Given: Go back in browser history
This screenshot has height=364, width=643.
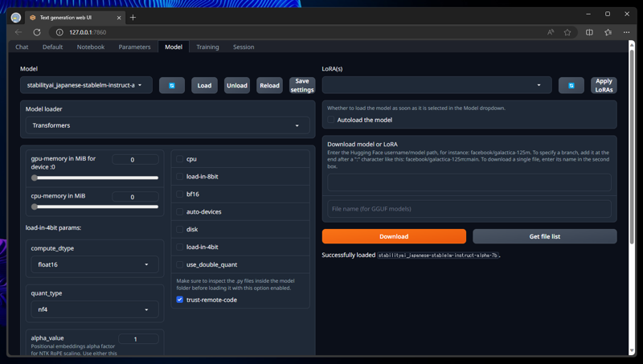Looking at the screenshot, I should [18, 32].
